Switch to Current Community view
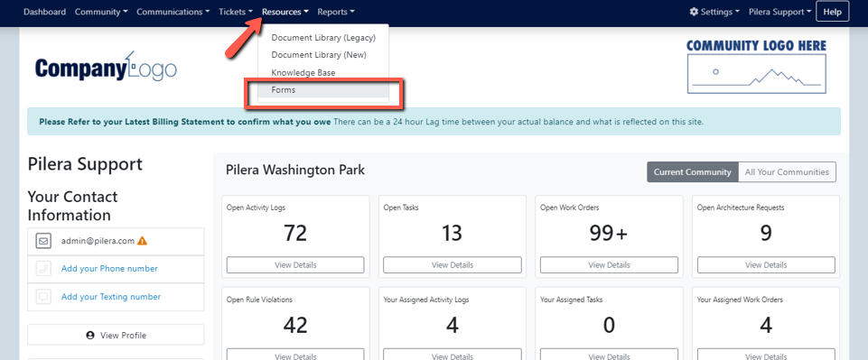 tap(693, 172)
